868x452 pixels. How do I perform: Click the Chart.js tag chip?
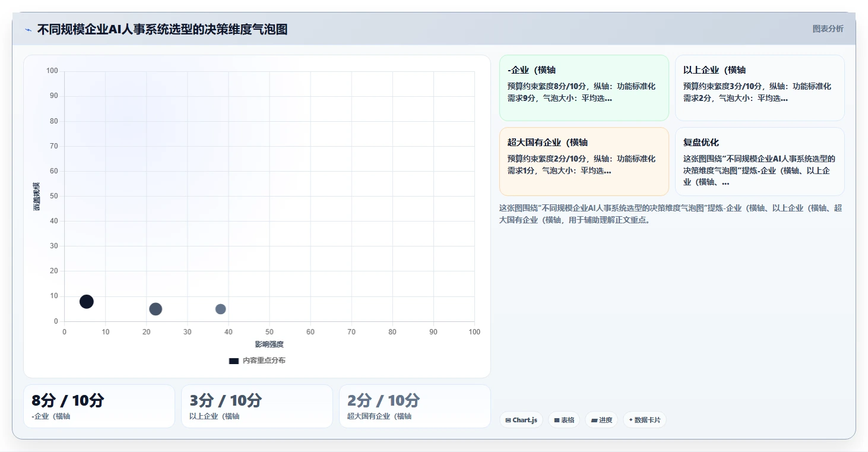coord(521,420)
